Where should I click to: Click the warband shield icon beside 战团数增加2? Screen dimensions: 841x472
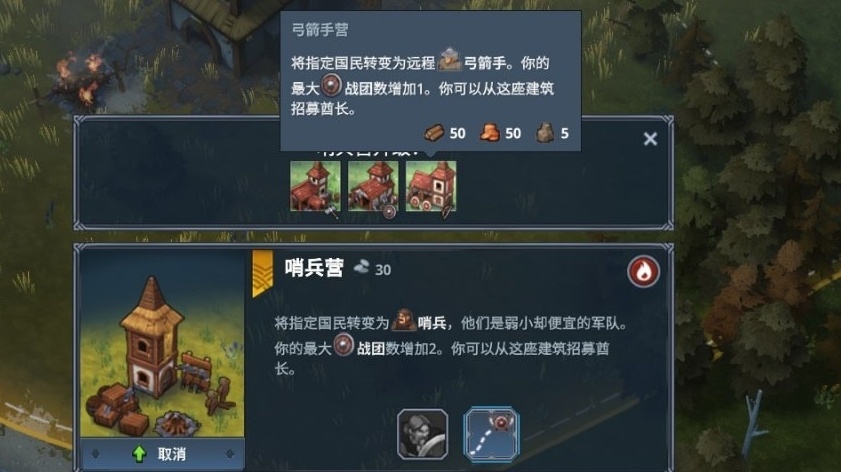pos(344,345)
